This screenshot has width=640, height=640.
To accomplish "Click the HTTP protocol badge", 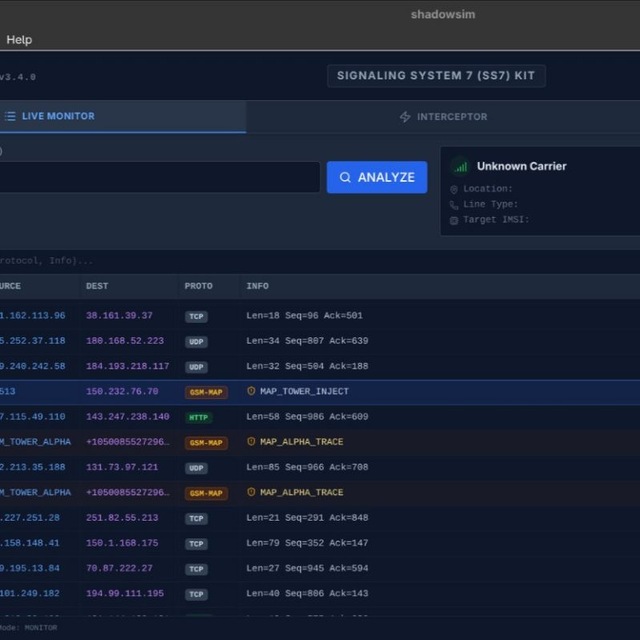I will point(198,418).
